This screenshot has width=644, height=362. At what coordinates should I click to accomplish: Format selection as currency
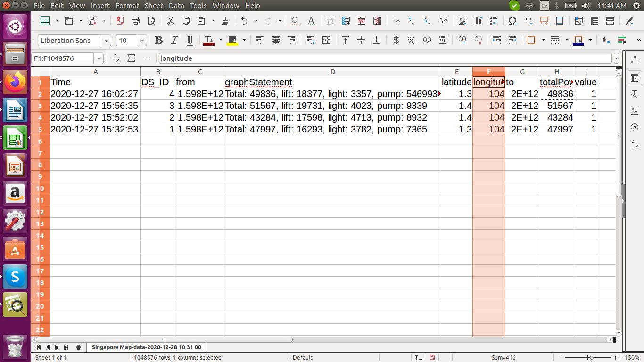pos(396,41)
